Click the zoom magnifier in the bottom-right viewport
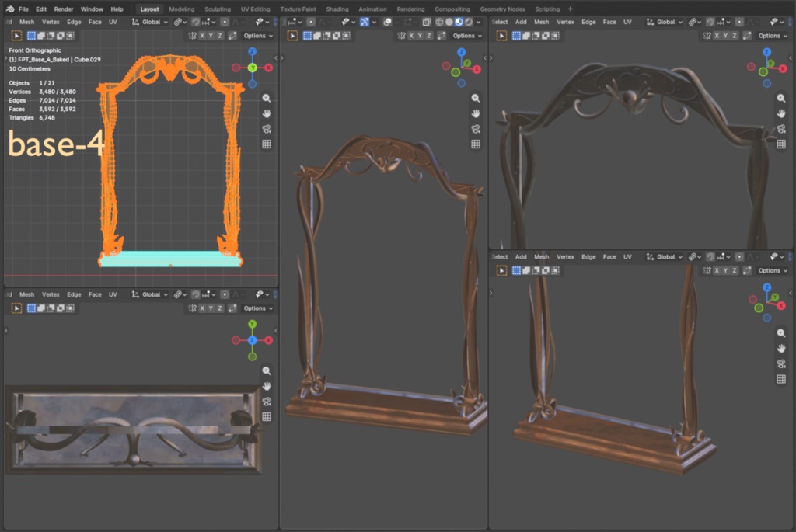796x532 pixels. [781, 333]
